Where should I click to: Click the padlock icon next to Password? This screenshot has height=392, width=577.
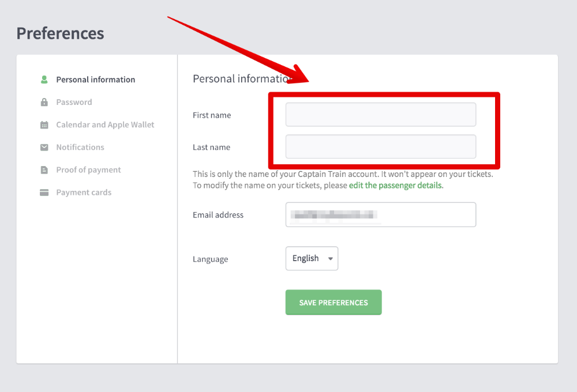44,102
